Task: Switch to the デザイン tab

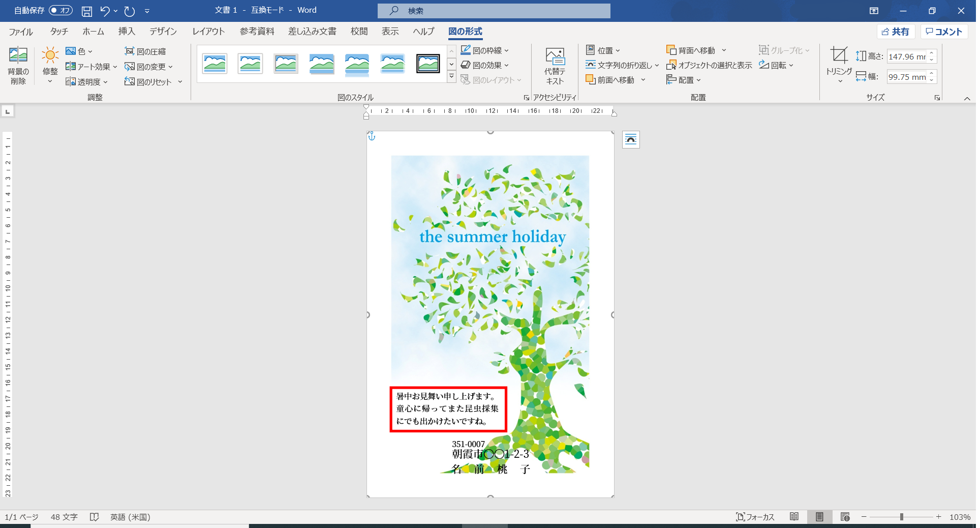Action: pos(163,32)
